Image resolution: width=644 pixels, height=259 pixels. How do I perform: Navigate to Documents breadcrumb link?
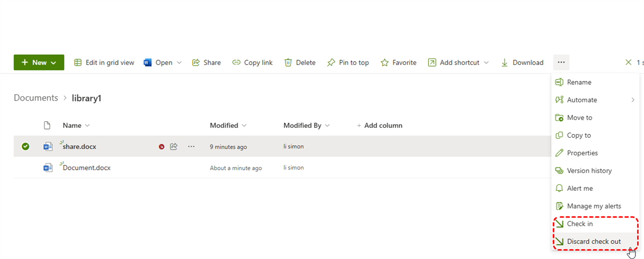(x=36, y=98)
